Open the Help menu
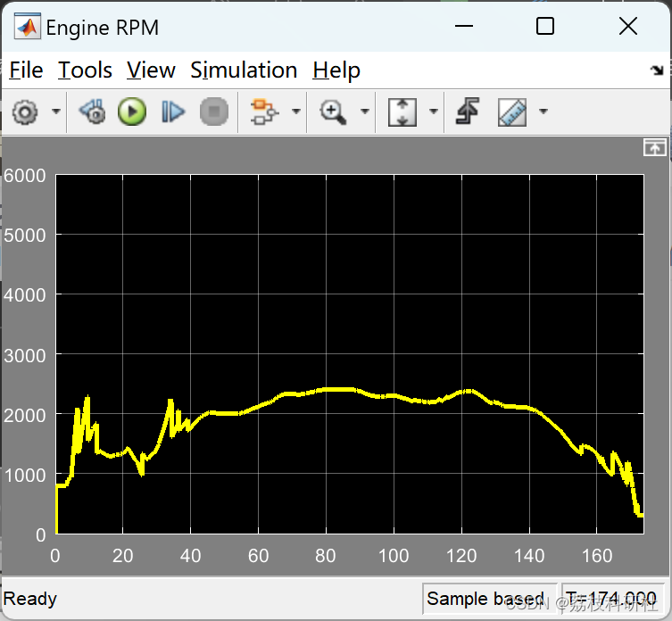 [336, 70]
